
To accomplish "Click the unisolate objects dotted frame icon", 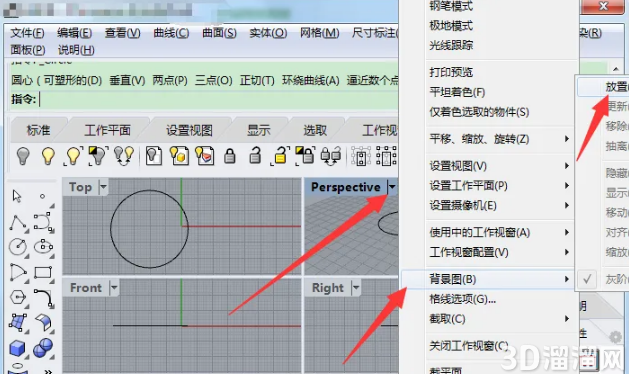I will 386,156.
